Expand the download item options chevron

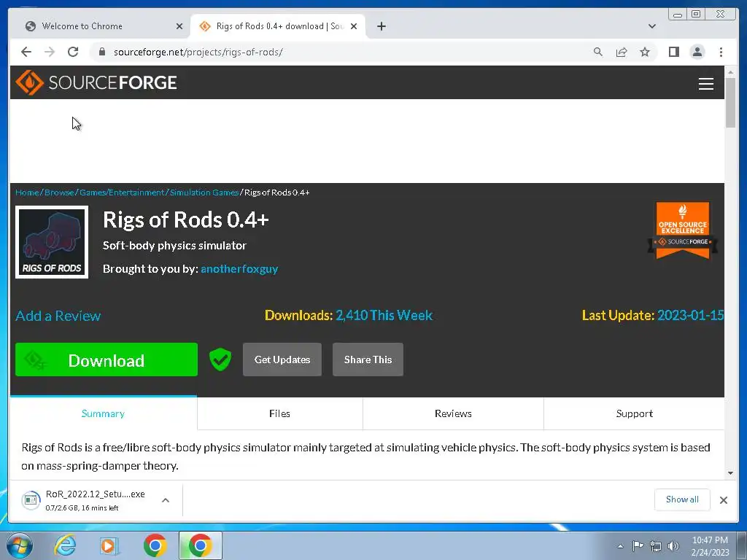pyautogui.click(x=166, y=500)
